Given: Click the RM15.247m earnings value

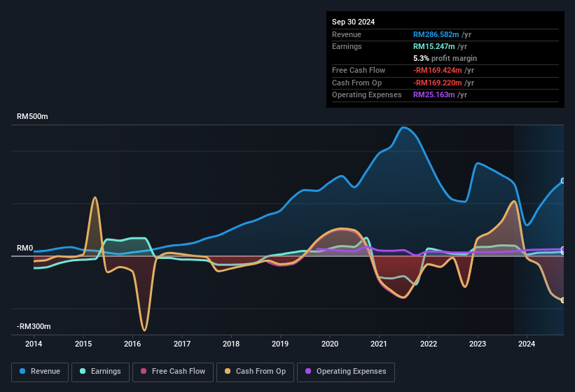Looking at the screenshot, I should tap(434, 46).
